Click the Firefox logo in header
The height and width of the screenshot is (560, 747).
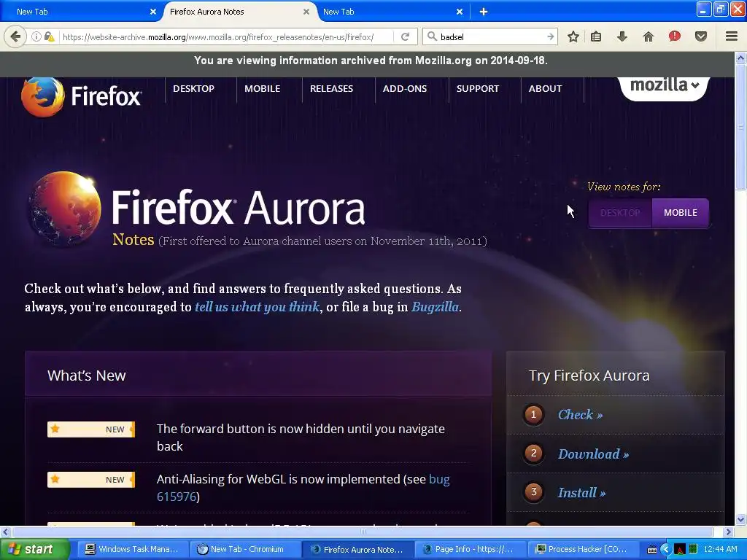[81, 96]
